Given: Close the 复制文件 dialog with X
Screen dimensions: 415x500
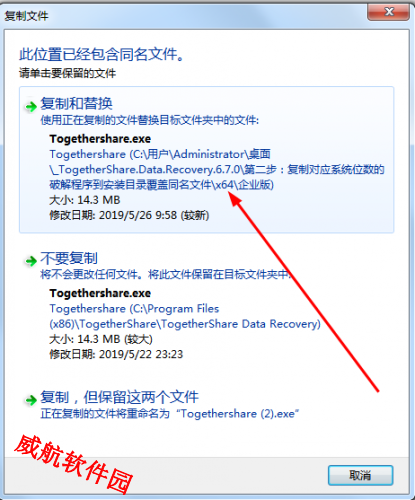Looking at the screenshot, I should tap(388, 12).
